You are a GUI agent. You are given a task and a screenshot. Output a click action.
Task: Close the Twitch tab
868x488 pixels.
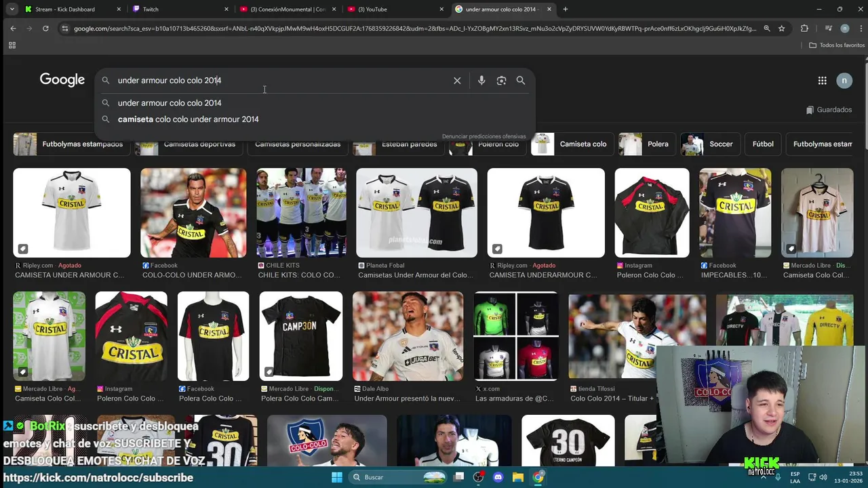pyautogui.click(x=226, y=9)
